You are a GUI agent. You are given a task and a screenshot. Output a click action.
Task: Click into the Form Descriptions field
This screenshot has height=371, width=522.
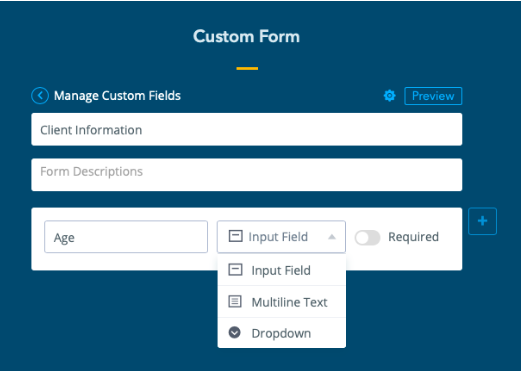pos(247,175)
